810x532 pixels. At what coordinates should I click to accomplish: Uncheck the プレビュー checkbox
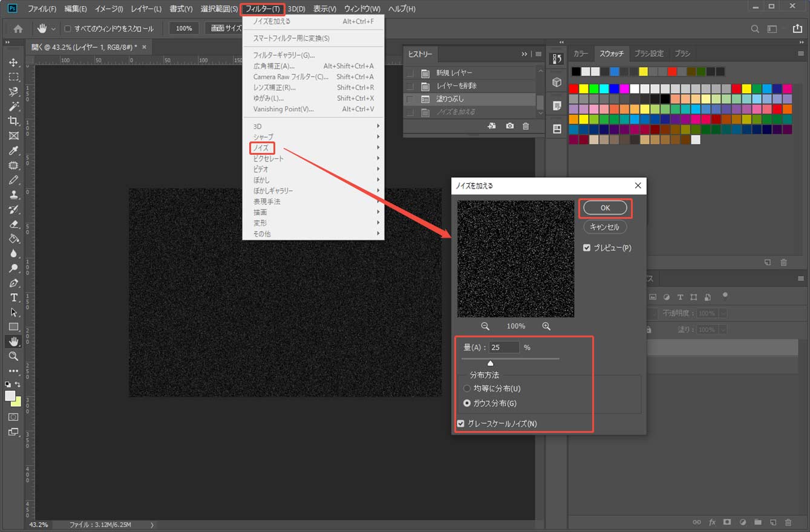[x=587, y=248]
